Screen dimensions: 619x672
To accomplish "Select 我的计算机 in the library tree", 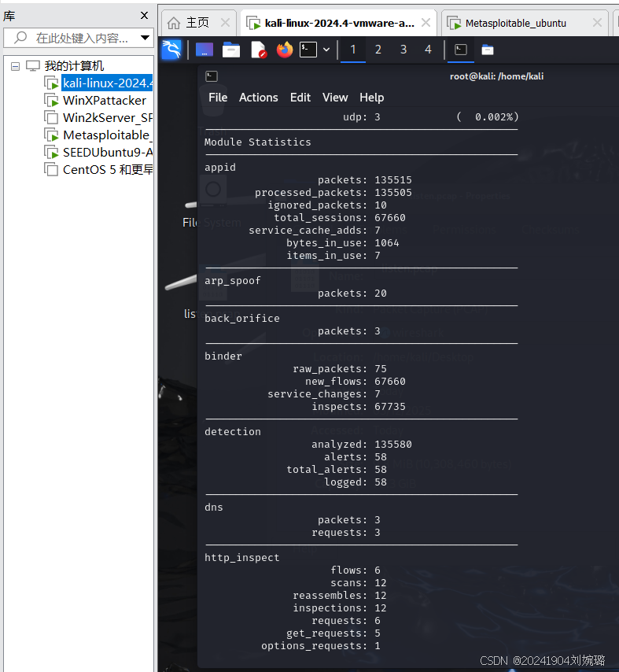I will coord(74,66).
